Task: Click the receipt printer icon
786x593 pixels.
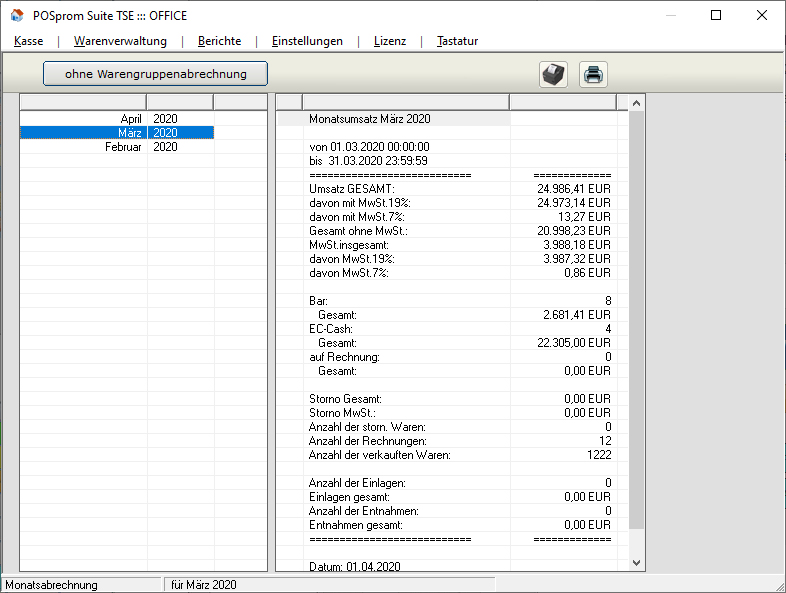Action: point(553,75)
